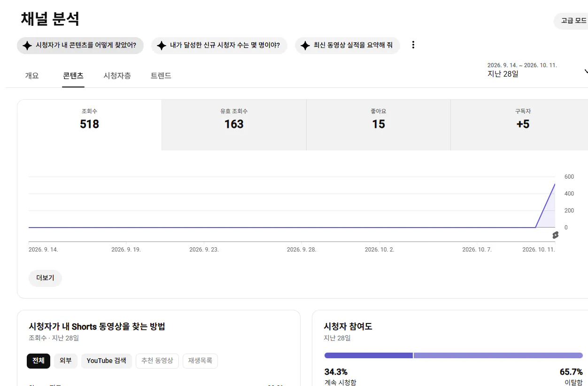The image size is (588, 386).
Task: Select the 재생목록 filter chip
Action: 200,361
